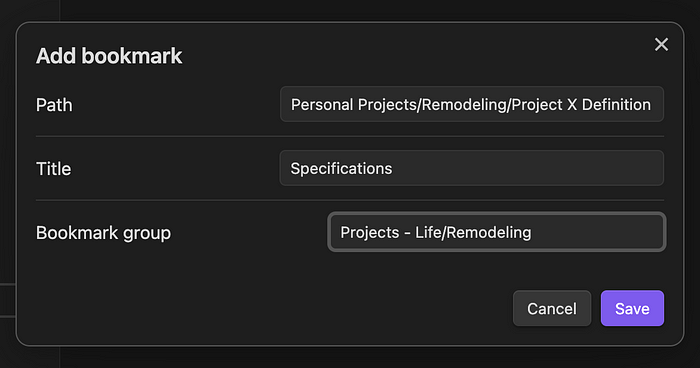700x368 pixels.
Task: Select the 'Path' label text
Action: [x=54, y=105]
